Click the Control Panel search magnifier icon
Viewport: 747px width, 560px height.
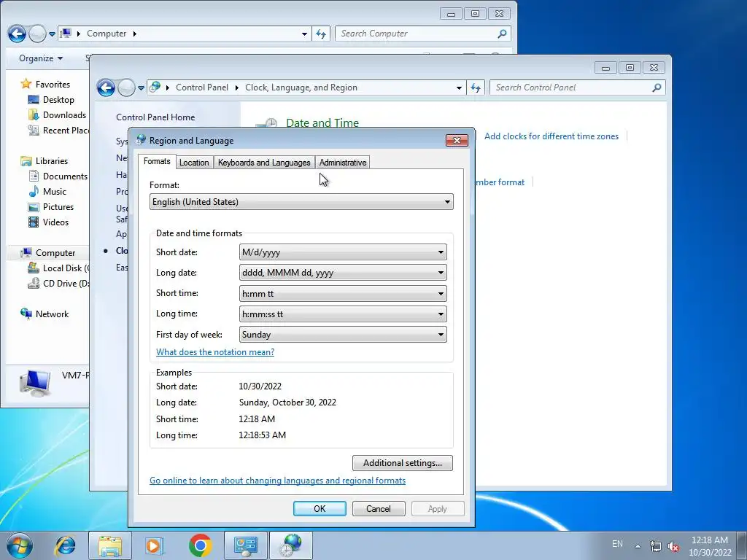pos(657,87)
